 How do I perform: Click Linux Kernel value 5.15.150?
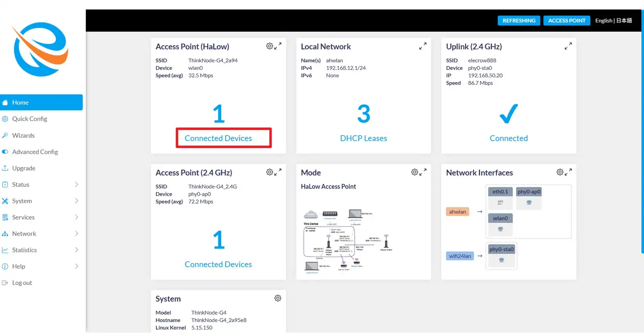202,328
